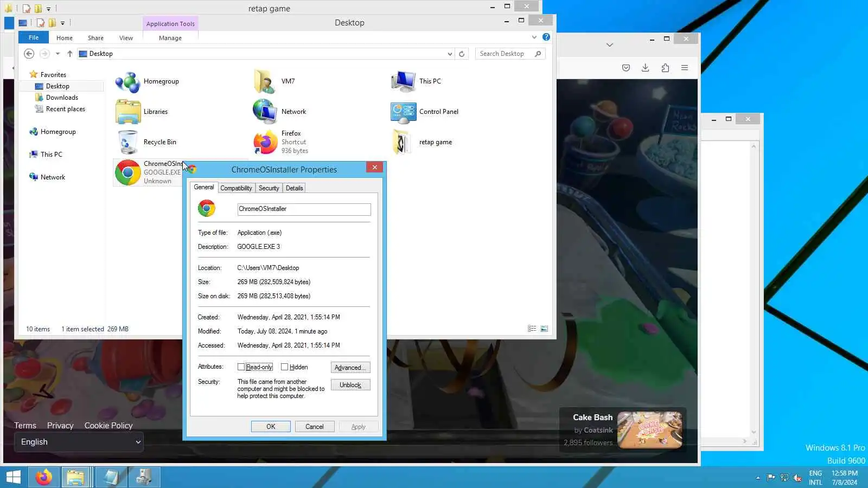Open Firefox downloads panel
The width and height of the screenshot is (868, 488).
645,68
